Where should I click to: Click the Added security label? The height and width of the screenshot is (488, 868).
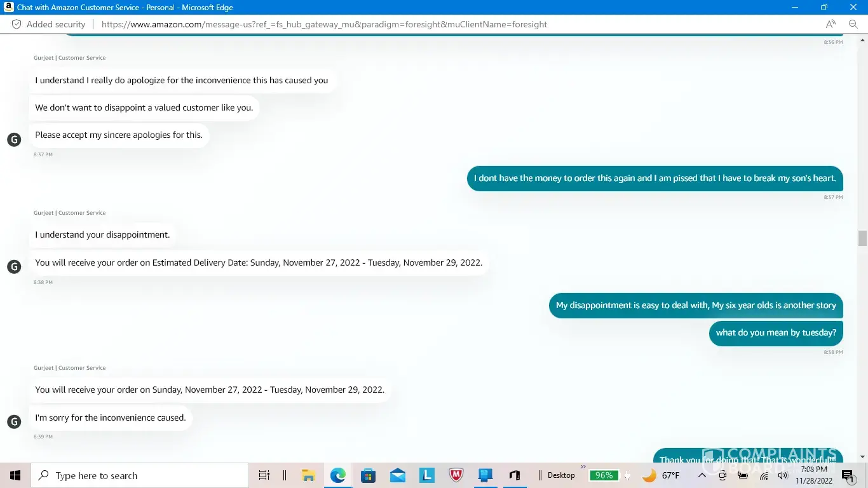[56, 24]
